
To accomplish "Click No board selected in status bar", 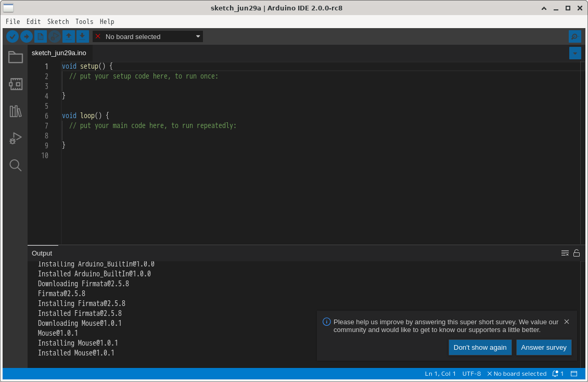I will tap(517, 373).
